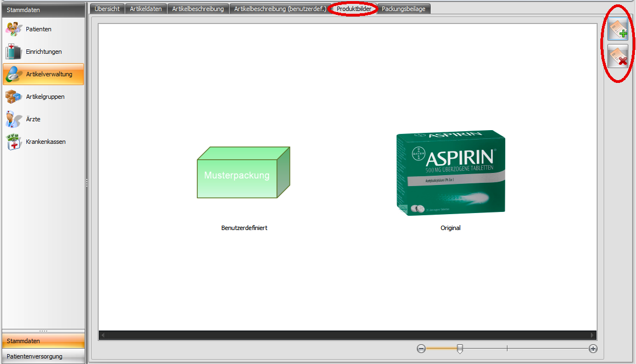Open Artikelbeschreibung (benutzerdef.) tab
The height and width of the screenshot is (364, 636).
[280, 9]
